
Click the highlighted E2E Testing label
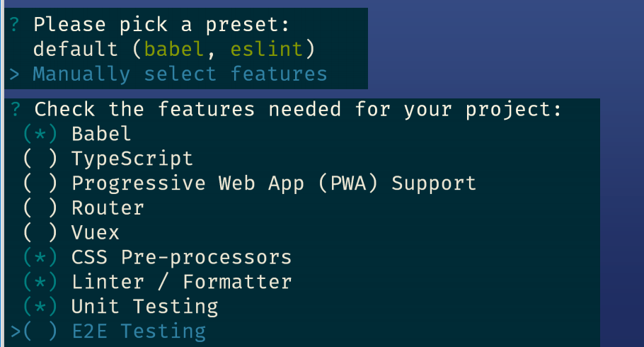click(139, 331)
